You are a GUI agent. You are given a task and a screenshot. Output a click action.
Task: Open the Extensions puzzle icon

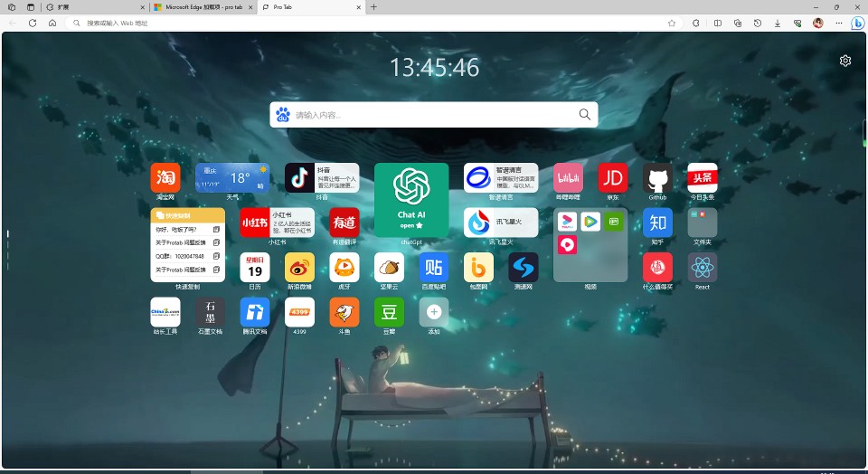(696, 24)
